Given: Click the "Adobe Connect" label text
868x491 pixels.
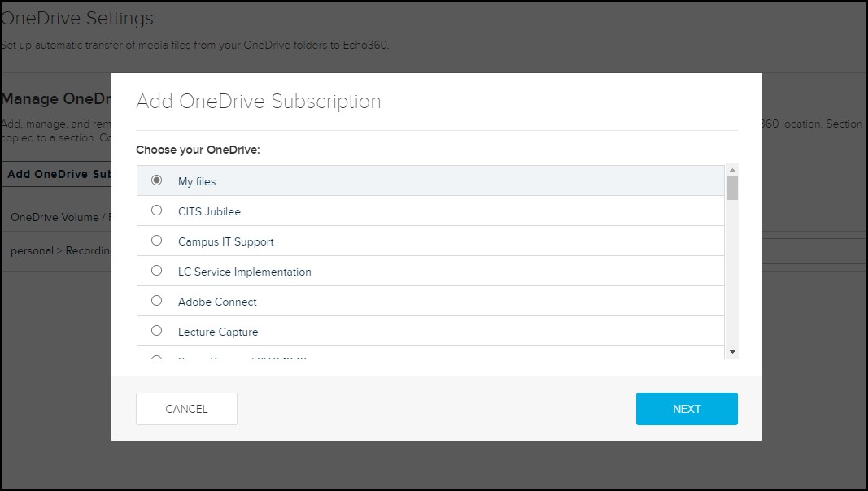Looking at the screenshot, I should 217,302.
